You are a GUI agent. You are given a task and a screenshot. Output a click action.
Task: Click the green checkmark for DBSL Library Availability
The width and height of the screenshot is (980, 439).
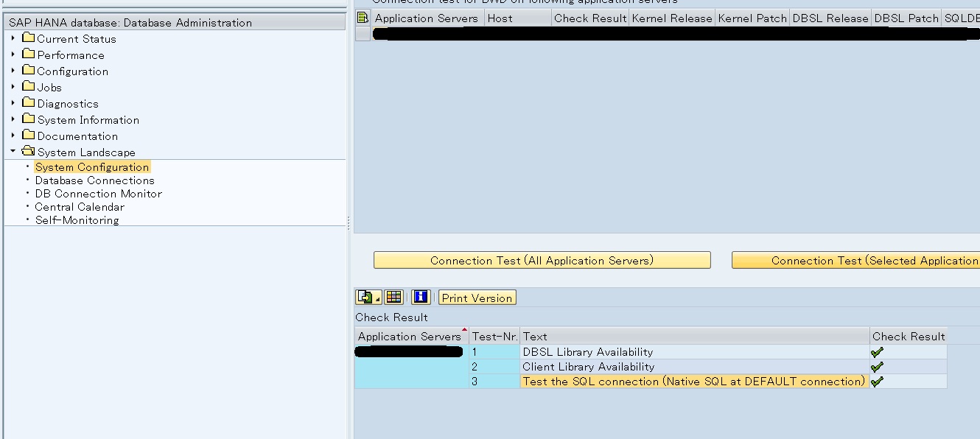(x=877, y=352)
